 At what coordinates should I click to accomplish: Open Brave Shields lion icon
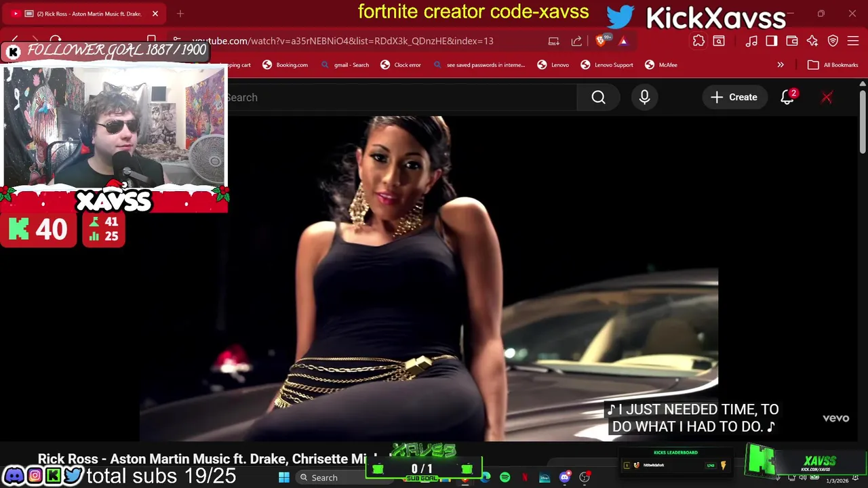[x=601, y=41]
